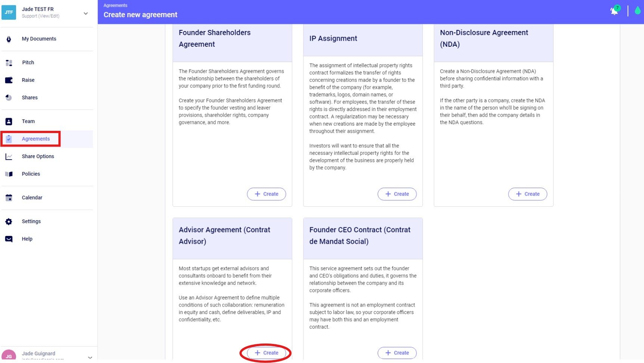644x363 pixels.
Task: Click the Calendar sidebar icon
Action: (x=9, y=198)
